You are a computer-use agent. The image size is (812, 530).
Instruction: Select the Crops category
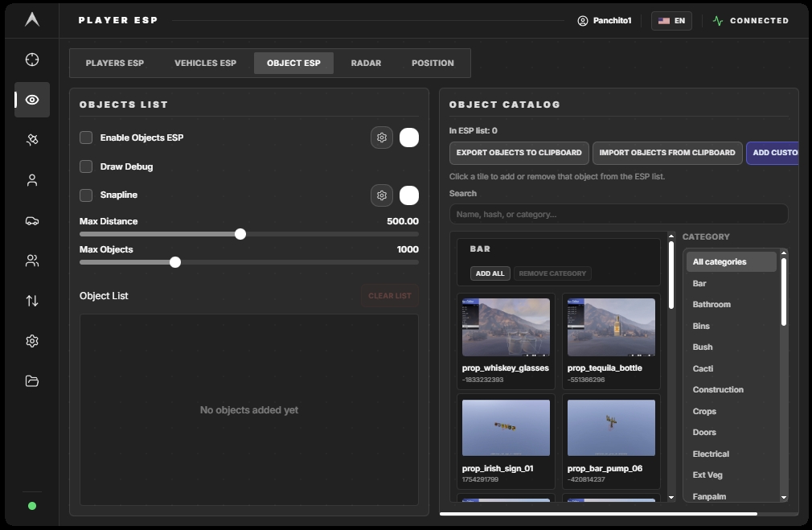[x=732, y=411]
